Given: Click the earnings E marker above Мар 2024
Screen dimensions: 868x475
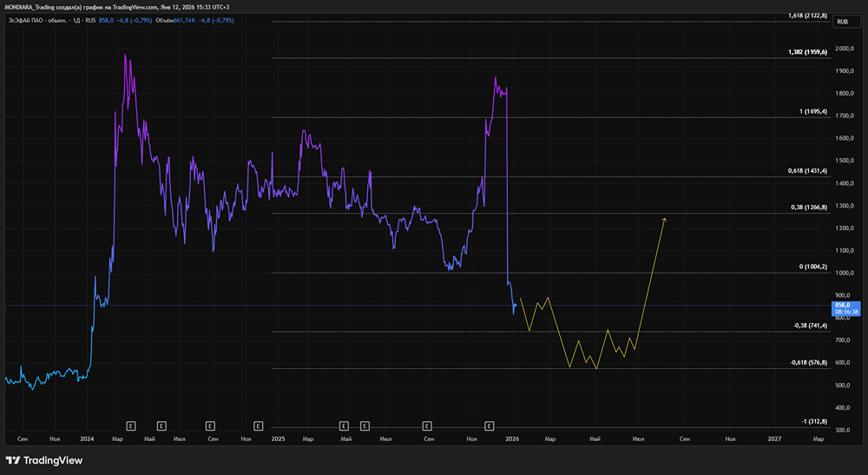Looking at the screenshot, I should pos(131,426).
